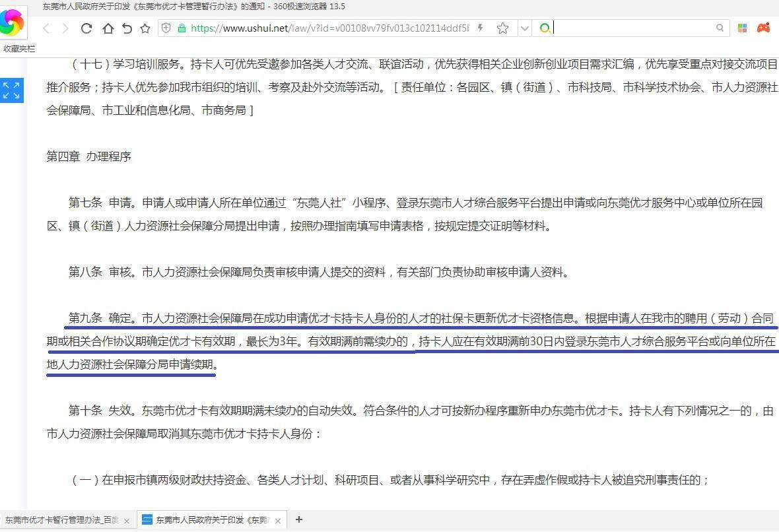Open a new tab with plus button
The width and height of the screenshot is (779, 532).
point(298,519)
